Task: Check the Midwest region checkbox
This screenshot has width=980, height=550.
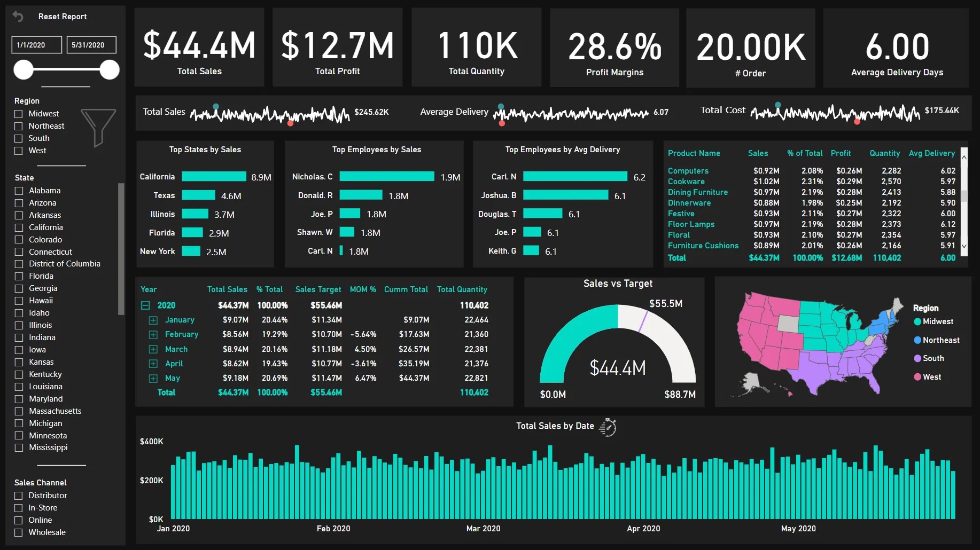Action: (x=19, y=114)
